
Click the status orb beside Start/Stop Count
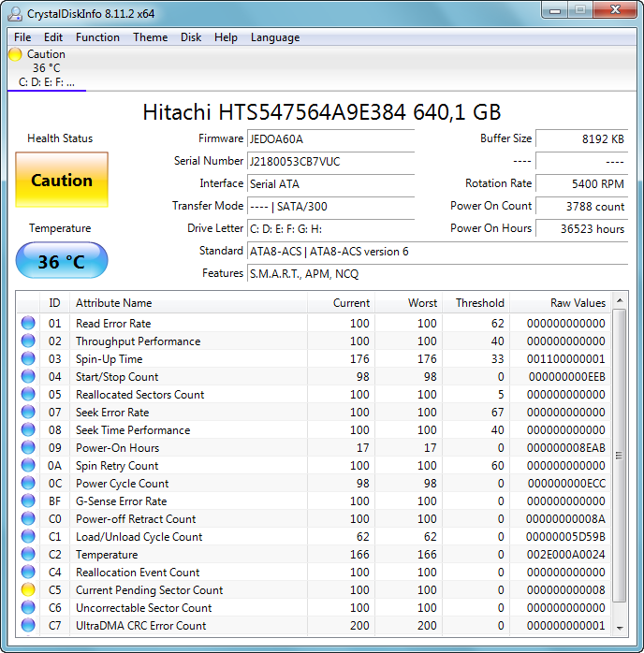click(28, 376)
